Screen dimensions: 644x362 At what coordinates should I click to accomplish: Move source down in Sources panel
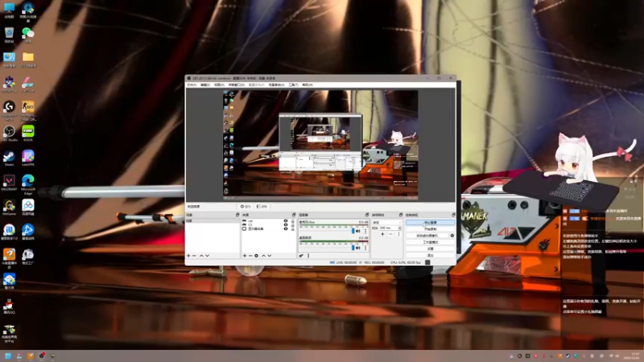(270, 256)
